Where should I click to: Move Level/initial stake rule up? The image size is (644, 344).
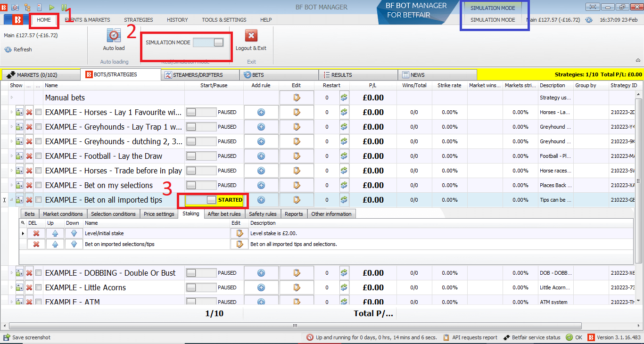coord(55,233)
